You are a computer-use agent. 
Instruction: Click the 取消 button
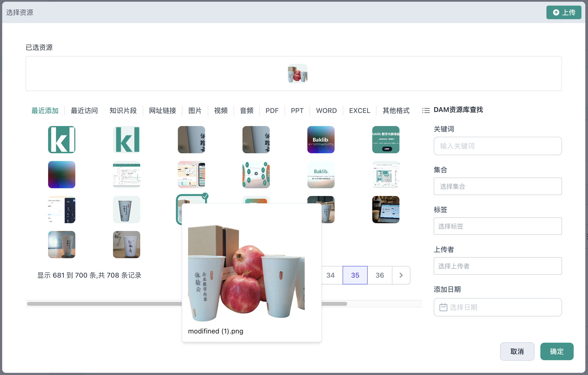[517, 351]
